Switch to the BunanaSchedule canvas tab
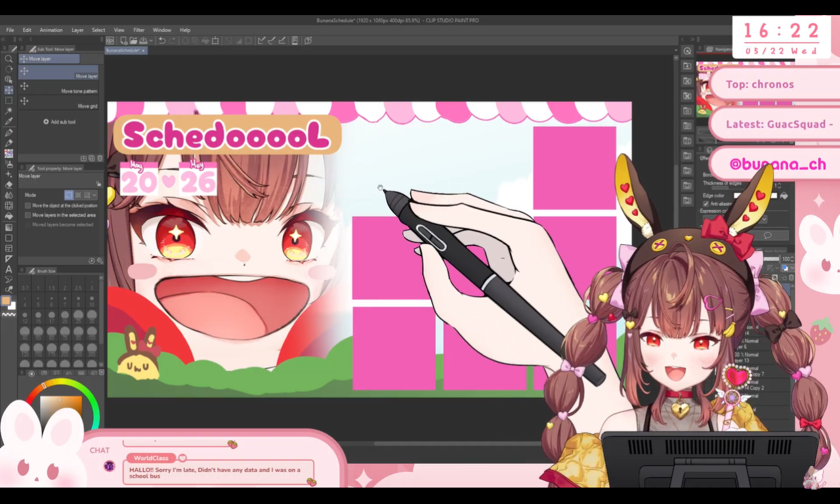Image resolution: width=840 pixels, height=504 pixels. [125, 51]
